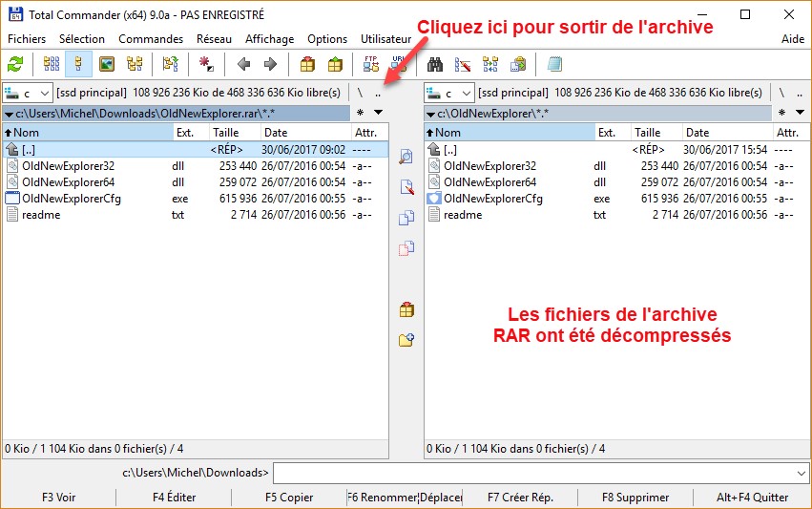Viewport: 812px width, 509px height.
Task: Click the blue copy icon between panels
Action: click(406, 218)
